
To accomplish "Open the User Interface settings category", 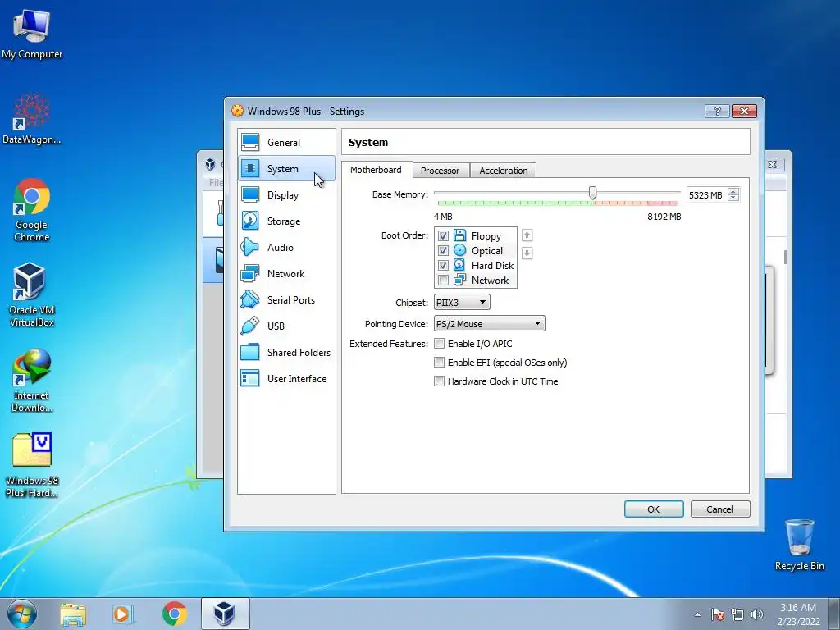I will click(286, 379).
